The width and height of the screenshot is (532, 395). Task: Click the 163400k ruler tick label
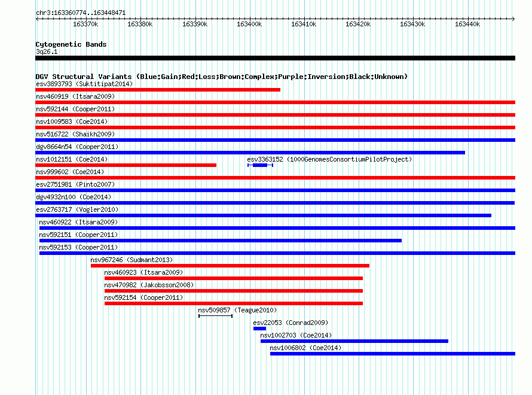(x=249, y=24)
